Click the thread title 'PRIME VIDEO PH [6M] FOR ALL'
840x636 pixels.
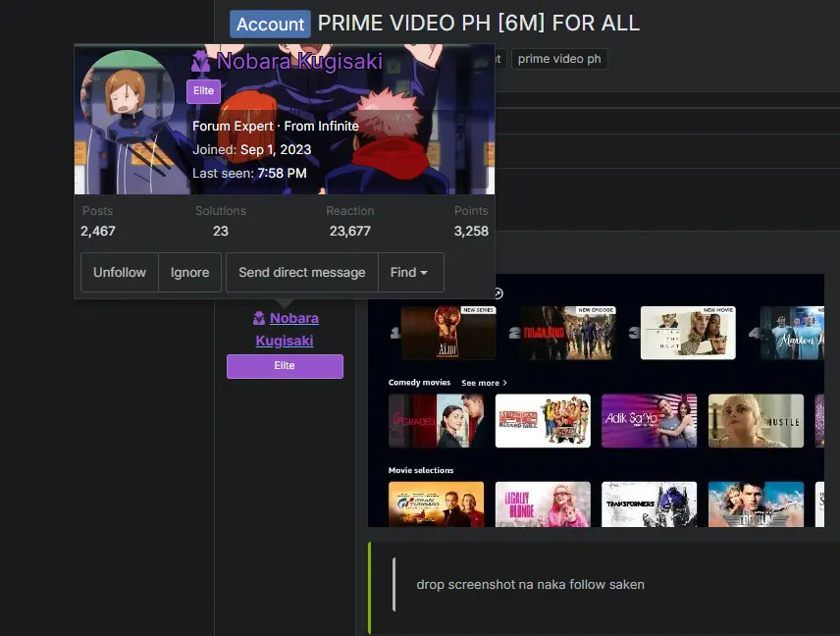[x=479, y=23]
